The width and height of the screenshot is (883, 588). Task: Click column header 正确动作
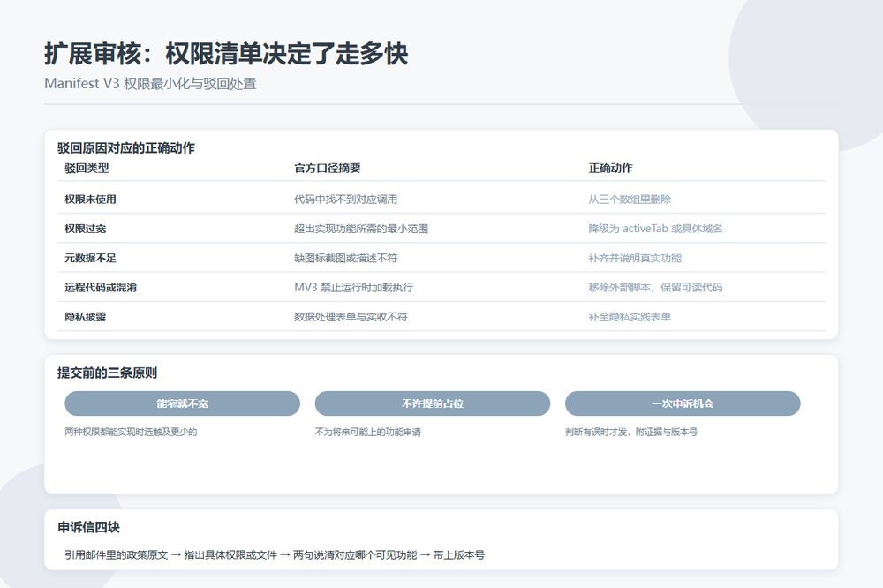click(x=610, y=168)
